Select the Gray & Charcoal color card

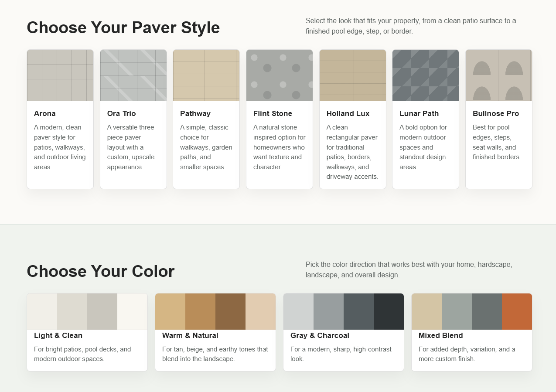click(344, 332)
